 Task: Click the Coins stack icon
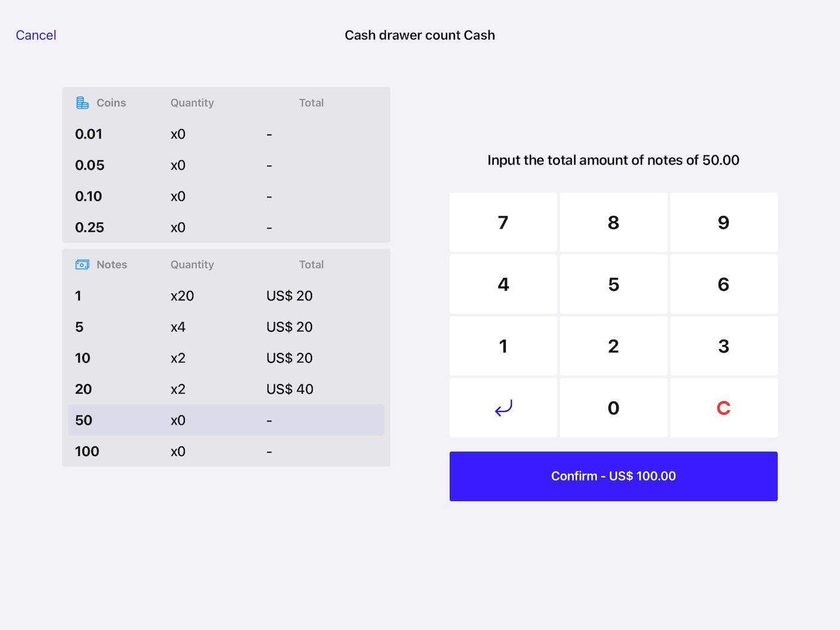point(82,103)
